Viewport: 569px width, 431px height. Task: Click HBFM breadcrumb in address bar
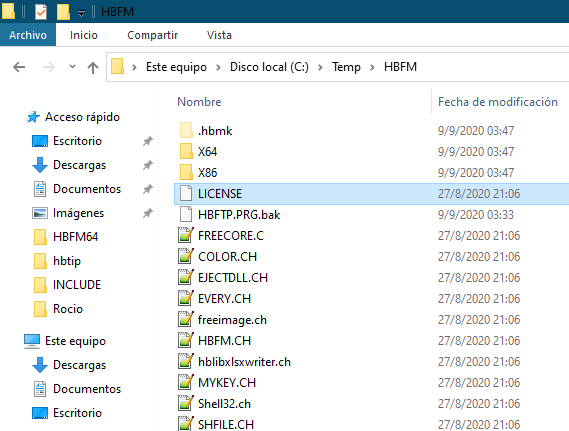click(x=400, y=67)
